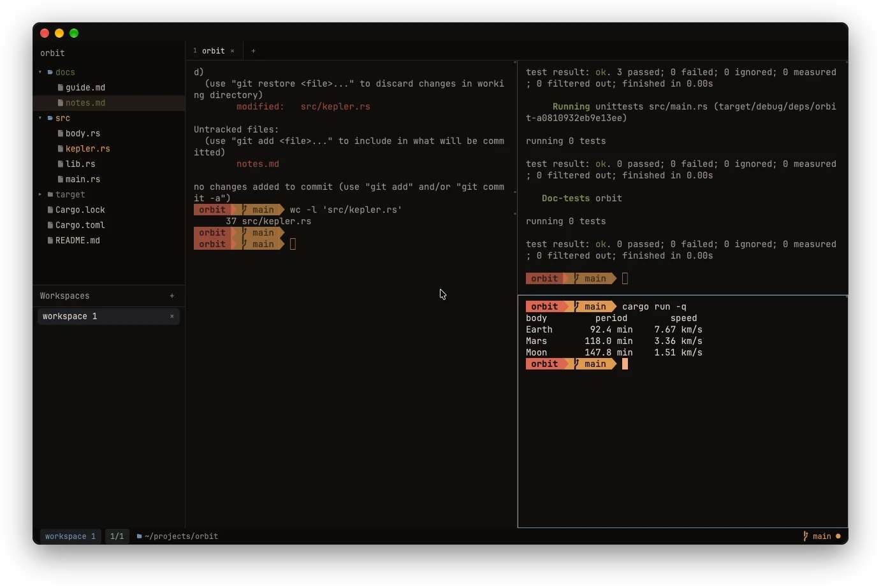Click the red "modified: src/kepler.rs" line
The width and height of the screenshot is (881, 588).
click(303, 106)
